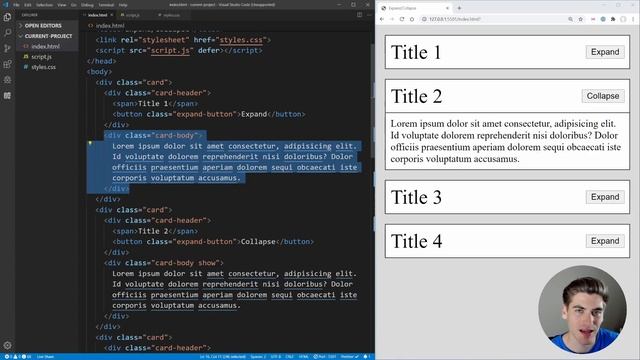Screen dimensions: 640x360
Task: Click Live Share in the status bar
Action: pyautogui.click(x=45, y=357)
